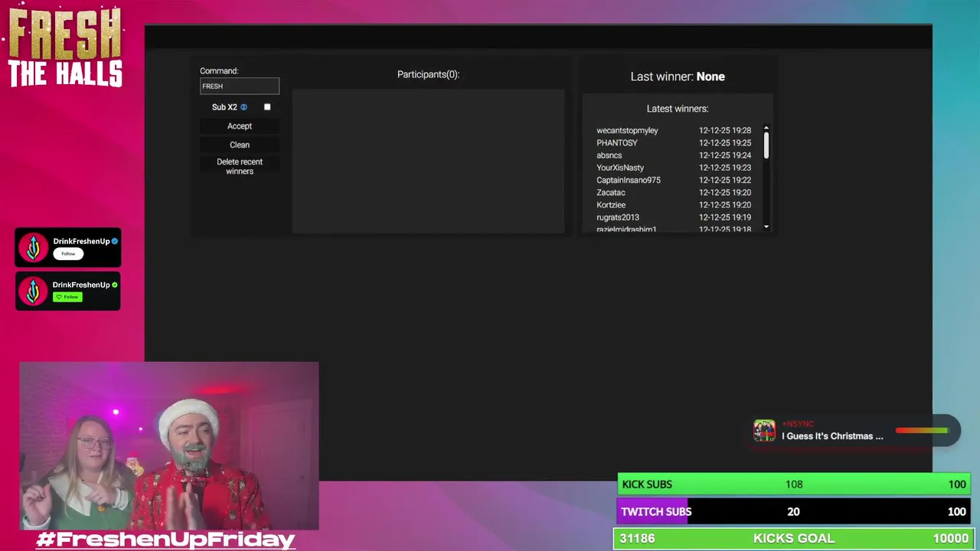Click the green verified badge beside DrinkFreshenUp

[x=115, y=285]
